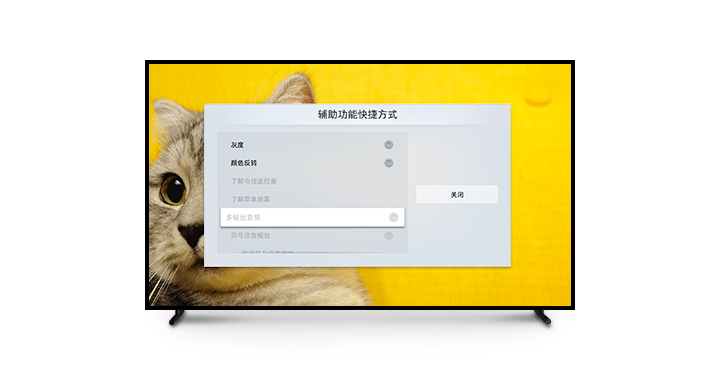Image resolution: width=720 pixels, height=386 pixels.
Task: Click the round dent on yellow wall
Action: [537, 98]
